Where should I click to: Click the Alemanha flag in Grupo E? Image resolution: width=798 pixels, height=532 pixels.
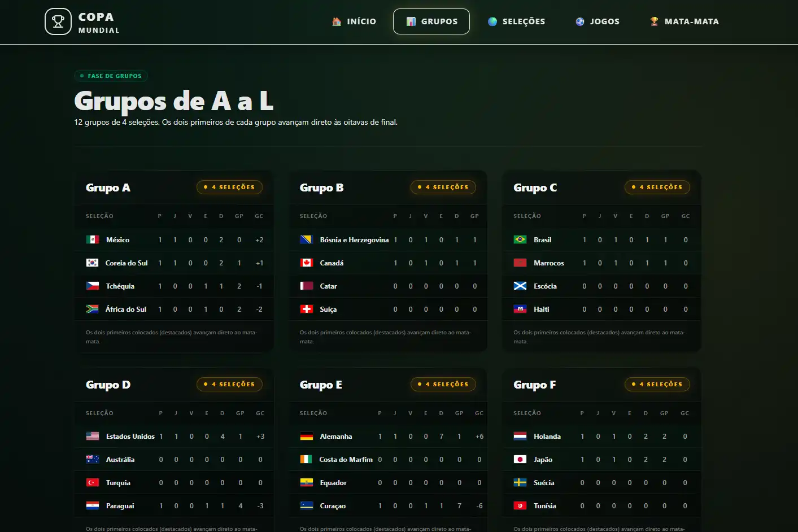307,436
